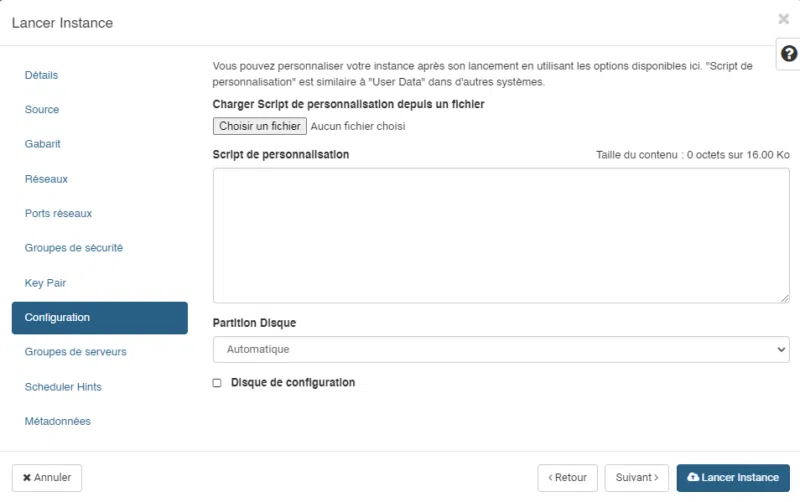Click the Lancer Instance cloud button
This screenshot has height=502, width=800.
click(733, 478)
